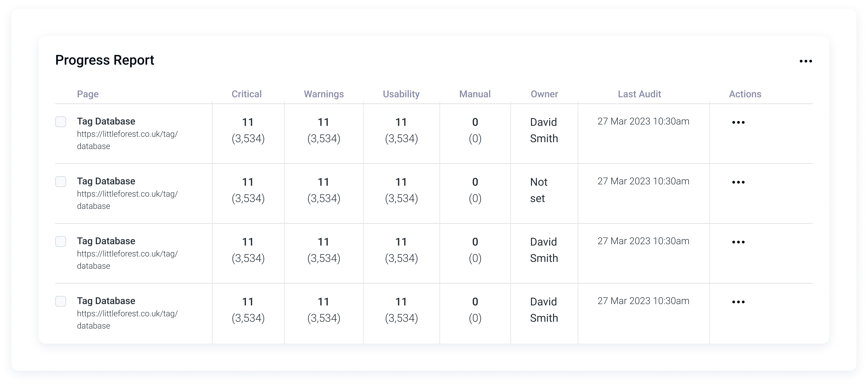Sort the table by the Critical column
Image resolution: width=868 pixels, height=385 pixels.
pyautogui.click(x=247, y=94)
